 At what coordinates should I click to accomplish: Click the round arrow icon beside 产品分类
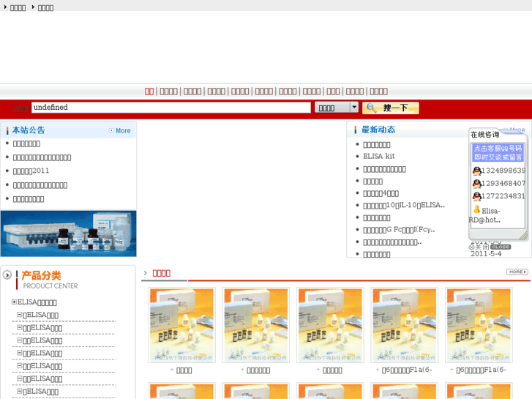click(7, 275)
